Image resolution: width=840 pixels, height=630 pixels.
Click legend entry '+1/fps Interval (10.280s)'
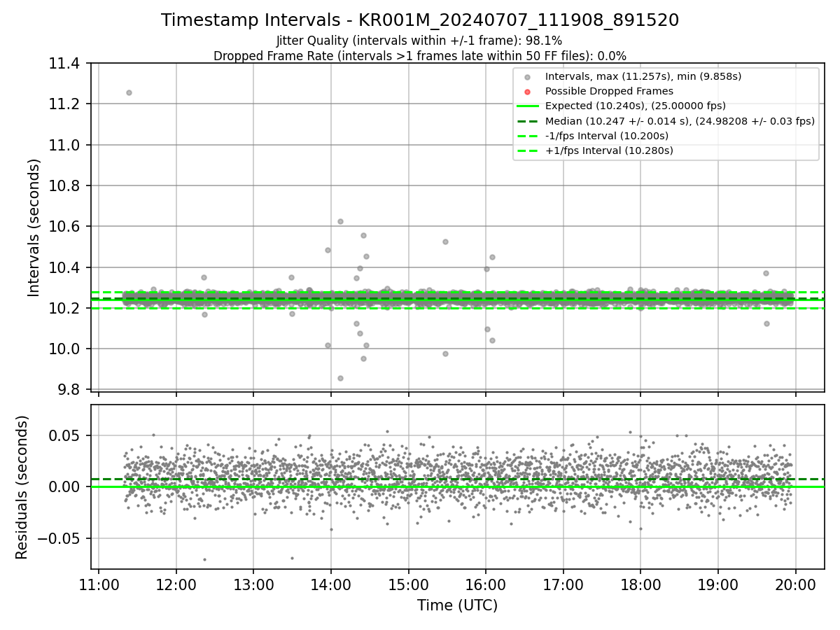pyautogui.click(x=609, y=150)
